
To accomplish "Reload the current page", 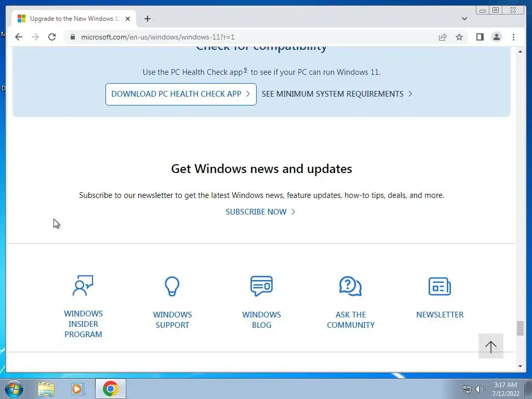I will coord(52,37).
